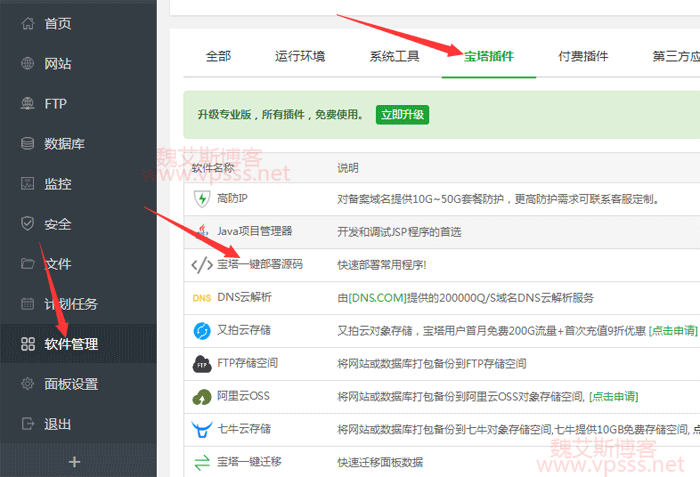Open 网站 in the sidebar
Viewport: 700px width, 477px height.
(58, 63)
